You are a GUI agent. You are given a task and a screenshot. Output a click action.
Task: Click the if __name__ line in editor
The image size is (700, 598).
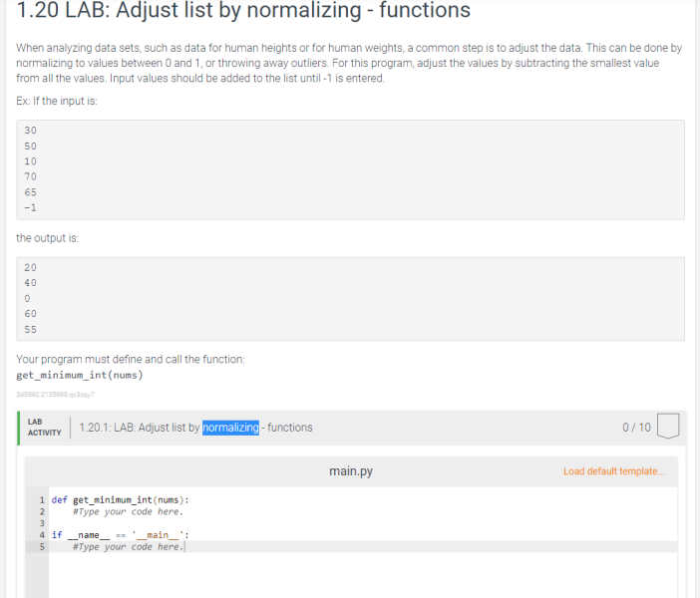point(121,534)
